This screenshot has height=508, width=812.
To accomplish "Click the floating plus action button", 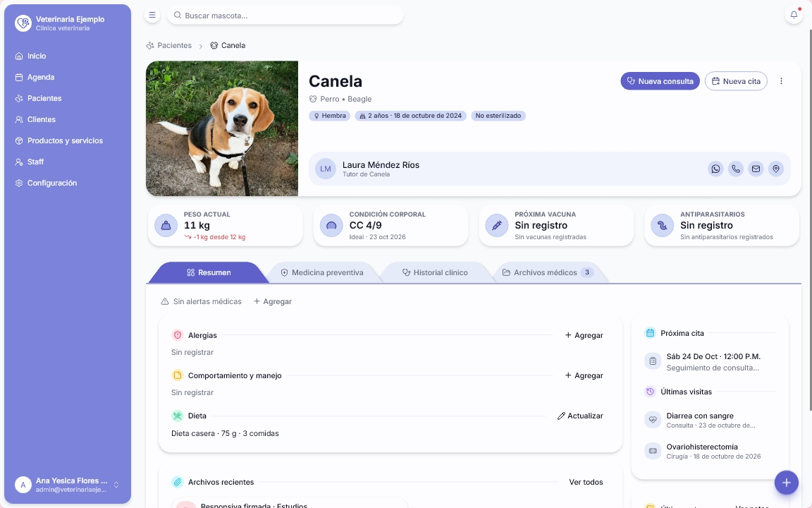I will pos(786,483).
